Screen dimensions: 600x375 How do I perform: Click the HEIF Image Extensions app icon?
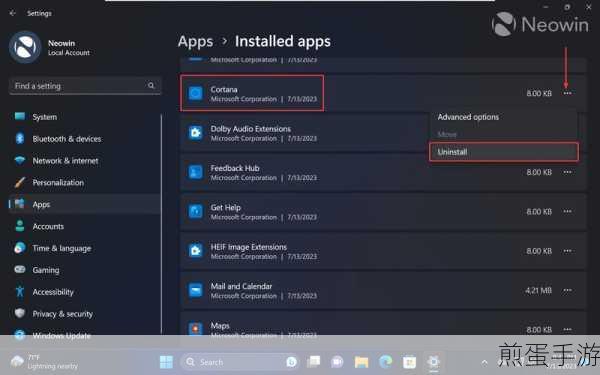coord(196,251)
